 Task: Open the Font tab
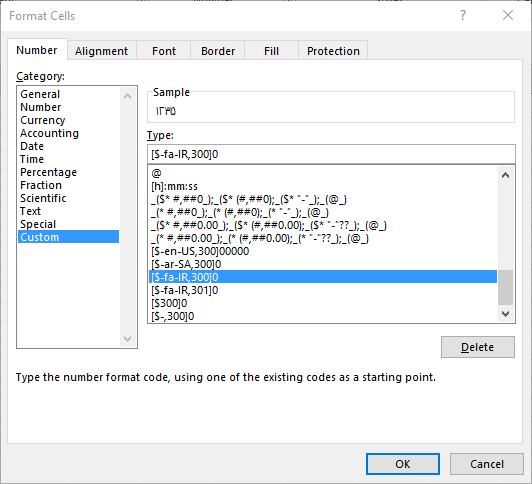click(164, 51)
